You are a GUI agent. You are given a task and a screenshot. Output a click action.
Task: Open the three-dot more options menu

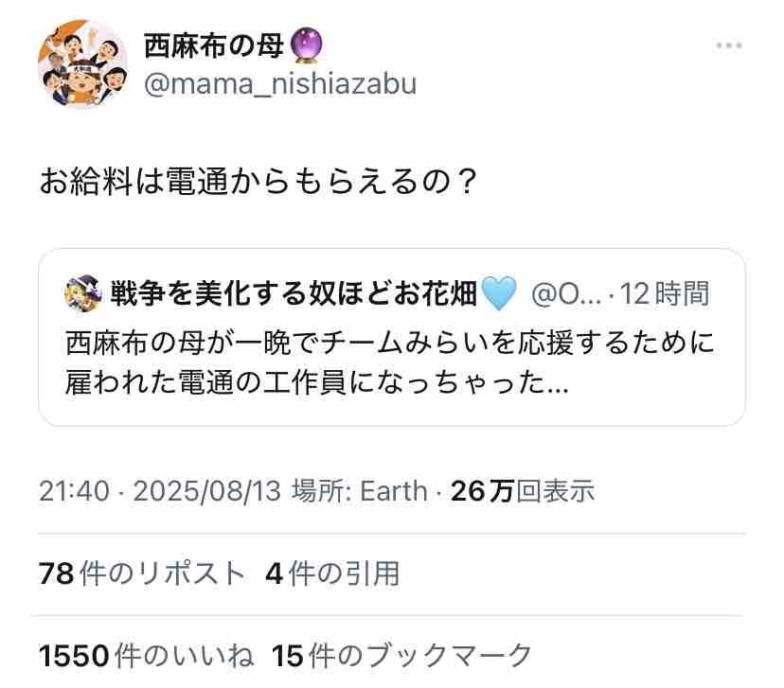click(728, 45)
